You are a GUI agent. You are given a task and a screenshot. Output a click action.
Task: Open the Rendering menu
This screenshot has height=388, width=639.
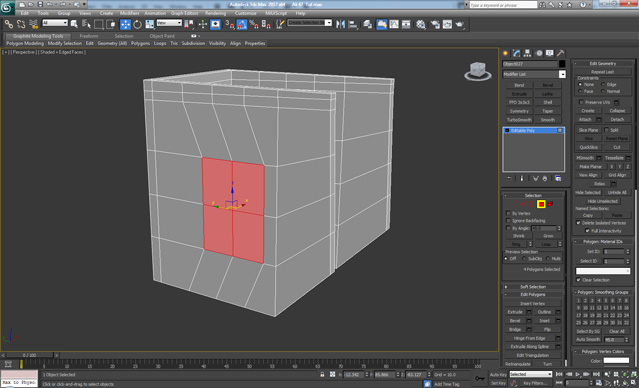[216, 13]
